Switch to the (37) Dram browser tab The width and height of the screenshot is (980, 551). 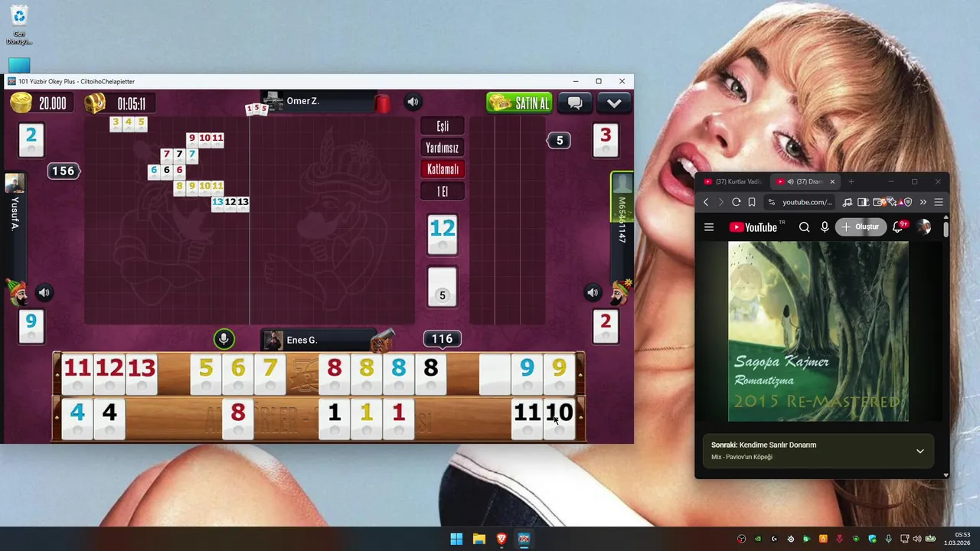pyautogui.click(x=800, y=182)
